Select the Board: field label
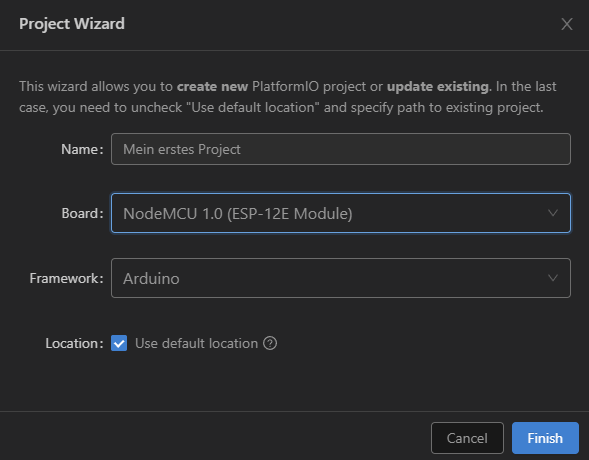The width and height of the screenshot is (589, 460). tap(82, 213)
